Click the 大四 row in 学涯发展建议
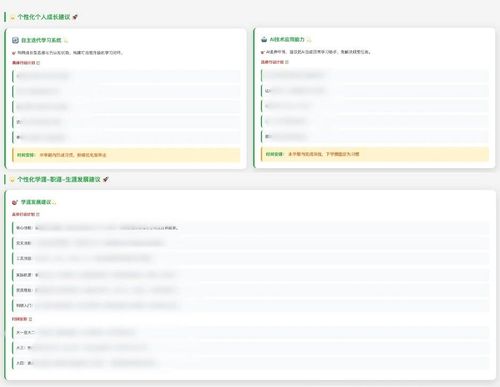The height and width of the screenshot is (387, 500). coord(251,363)
